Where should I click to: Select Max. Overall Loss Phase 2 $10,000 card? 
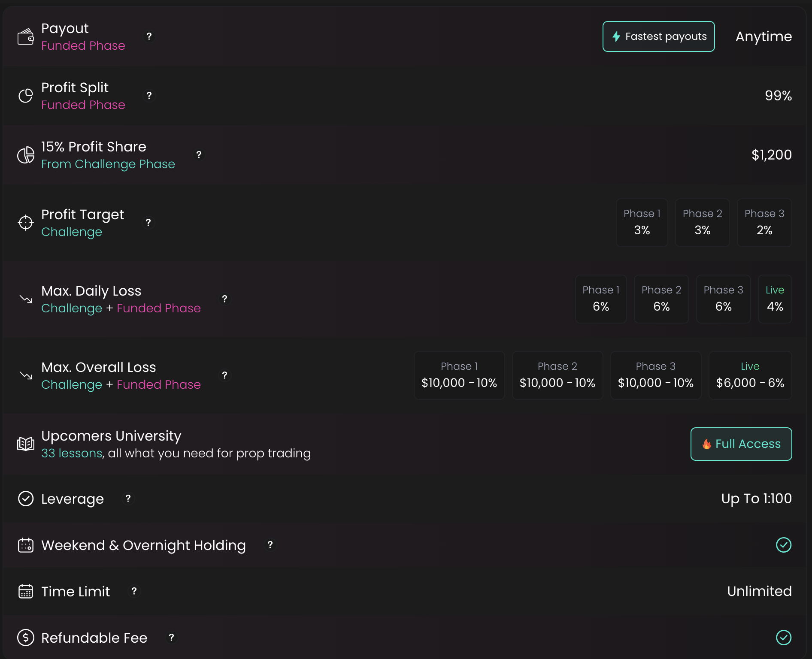557,375
